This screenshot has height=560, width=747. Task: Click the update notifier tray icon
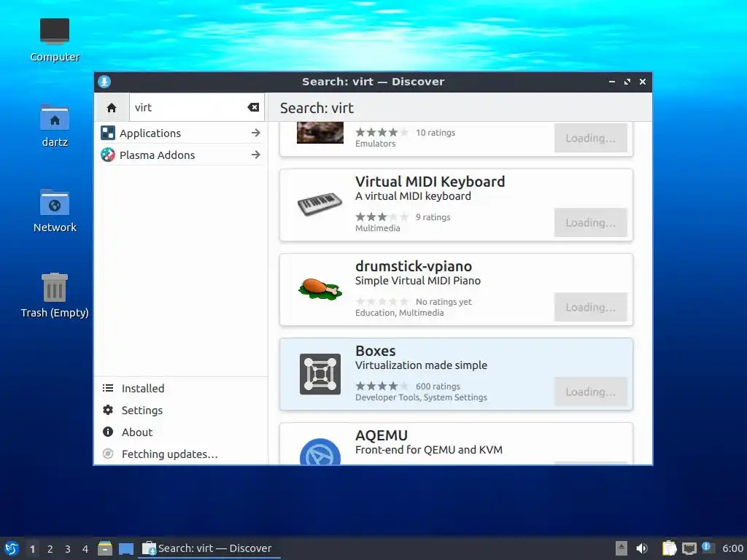708,548
